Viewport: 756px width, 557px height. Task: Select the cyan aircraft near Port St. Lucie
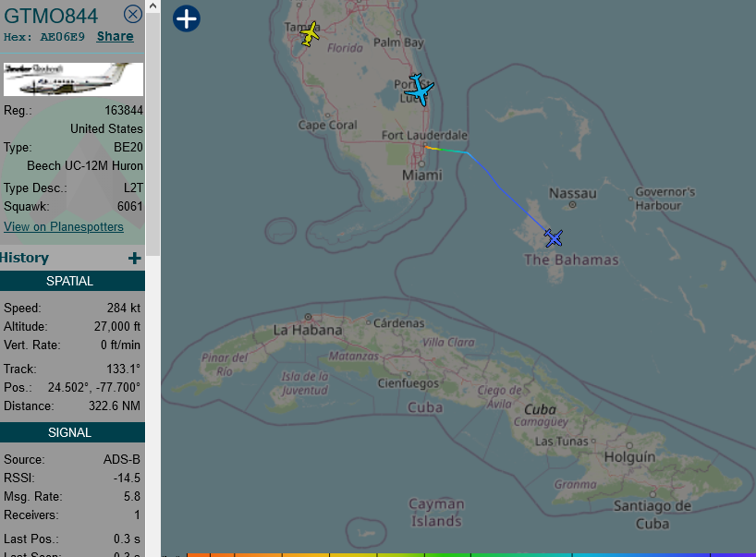420,90
